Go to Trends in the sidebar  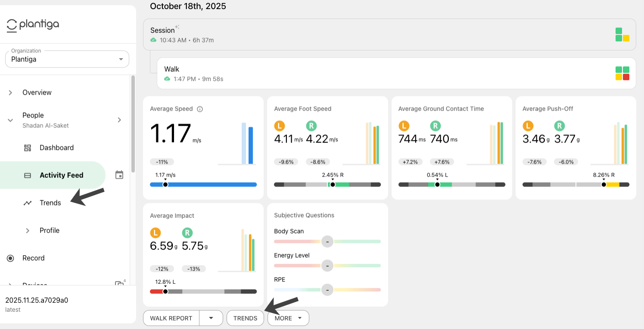click(x=50, y=203)
